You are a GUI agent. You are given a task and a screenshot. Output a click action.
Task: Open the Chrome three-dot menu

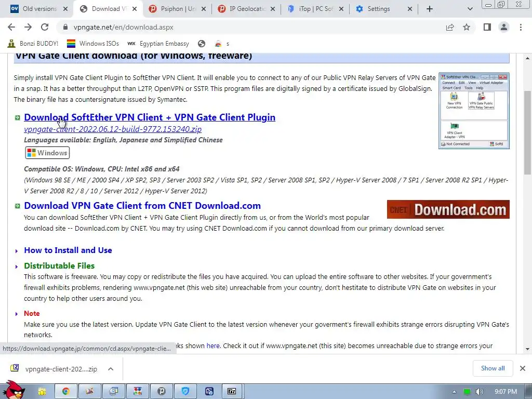click(521, 27)
